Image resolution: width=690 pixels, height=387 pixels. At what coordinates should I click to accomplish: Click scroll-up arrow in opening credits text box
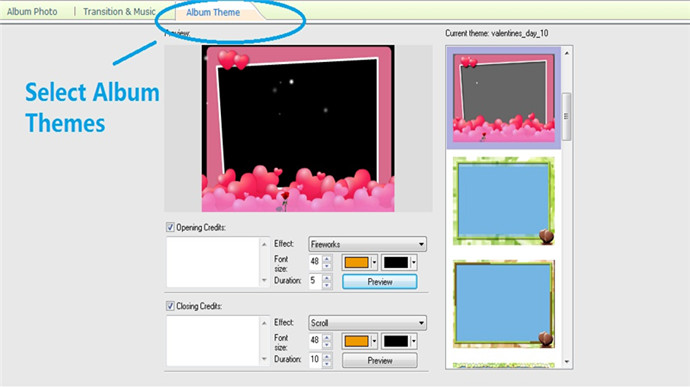point(264,244)
